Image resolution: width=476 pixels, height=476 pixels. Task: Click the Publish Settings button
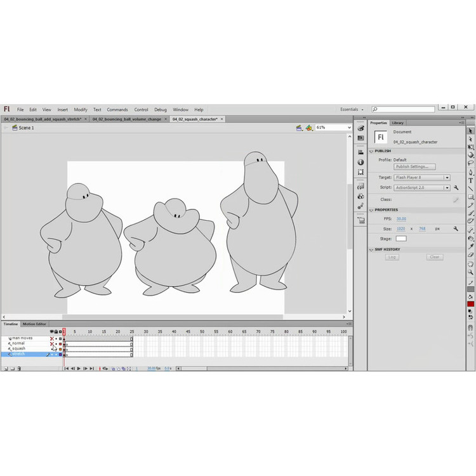(x=411, y=166)
